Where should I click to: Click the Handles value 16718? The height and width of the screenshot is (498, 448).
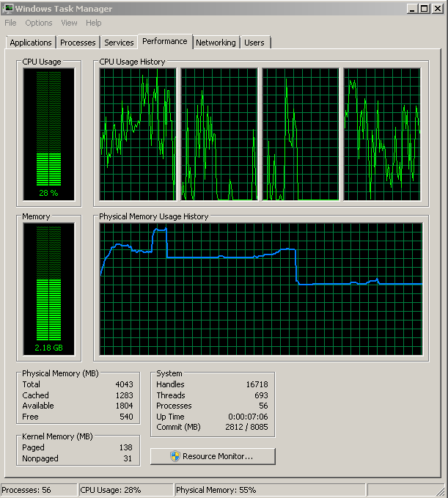(x=257, y=384)
